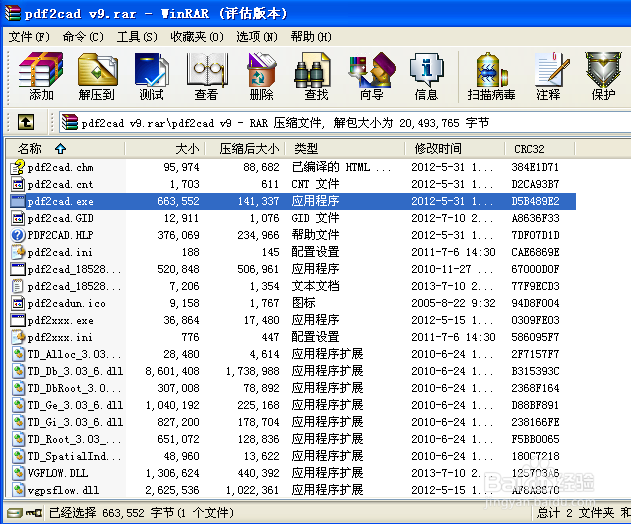Click the PDF2CAD.HLP question mark icon
This screenshot has width=631, height=524.
pyautogui.click(x=18, y=235)
